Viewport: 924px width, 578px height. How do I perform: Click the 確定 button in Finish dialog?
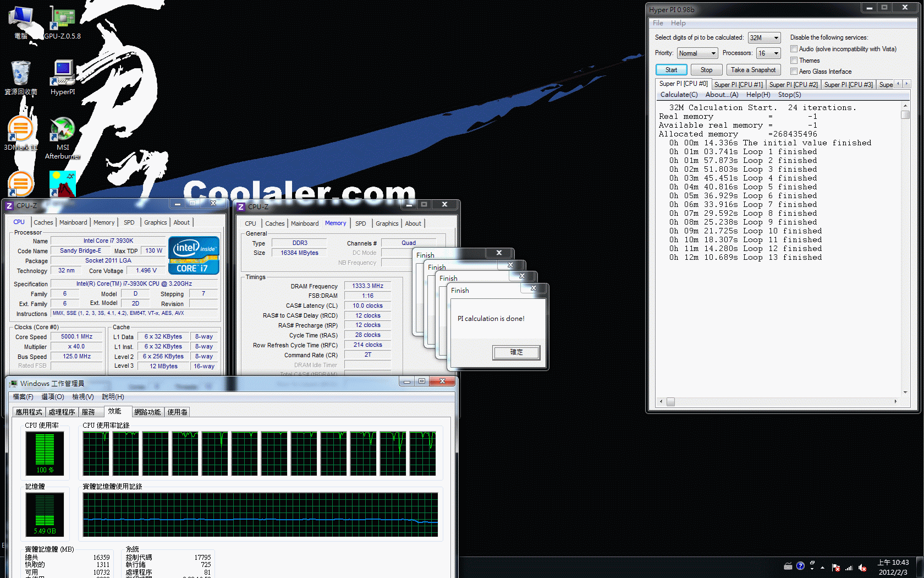click(x=516, y=352)
